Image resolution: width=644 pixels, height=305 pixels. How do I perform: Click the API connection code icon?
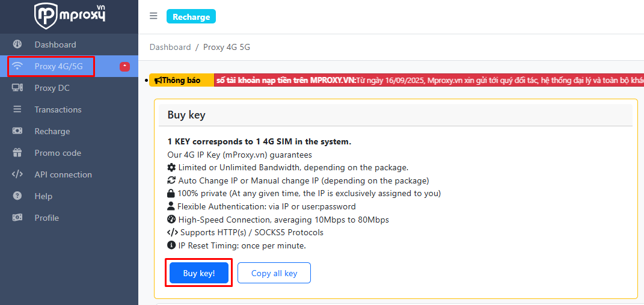point(17,174)
